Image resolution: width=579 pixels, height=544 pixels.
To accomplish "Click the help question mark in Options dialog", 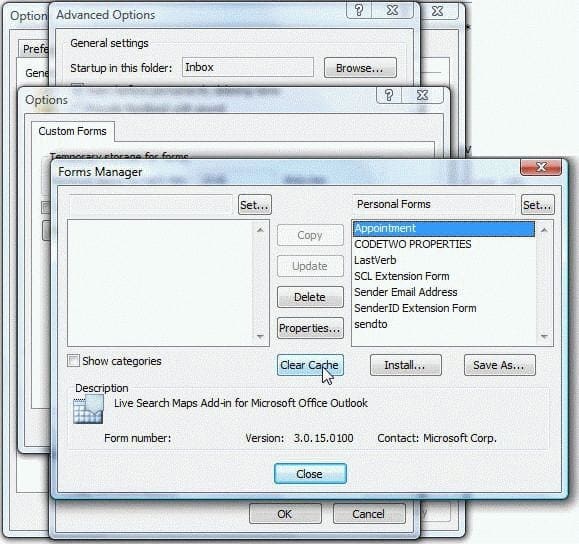I will tap(389, 95).
